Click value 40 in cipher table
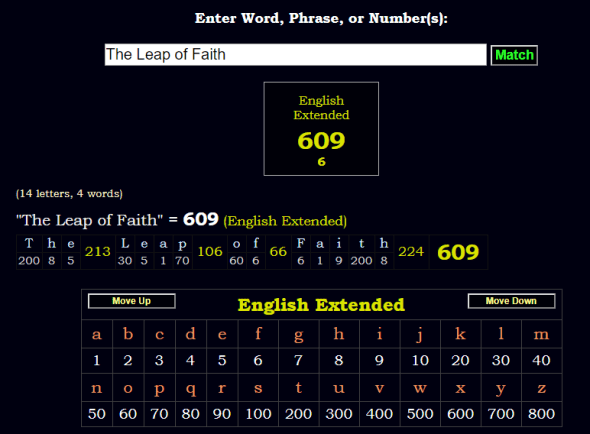The image size is (590, 434). click(541, 361)
